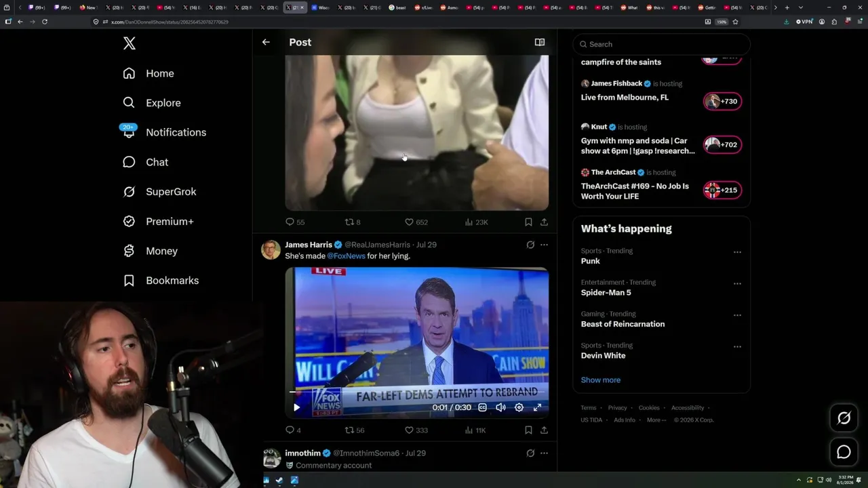This screenshot has width=868, height=488.
Task: Seek the video progress bar
Action: pos(416,392)
